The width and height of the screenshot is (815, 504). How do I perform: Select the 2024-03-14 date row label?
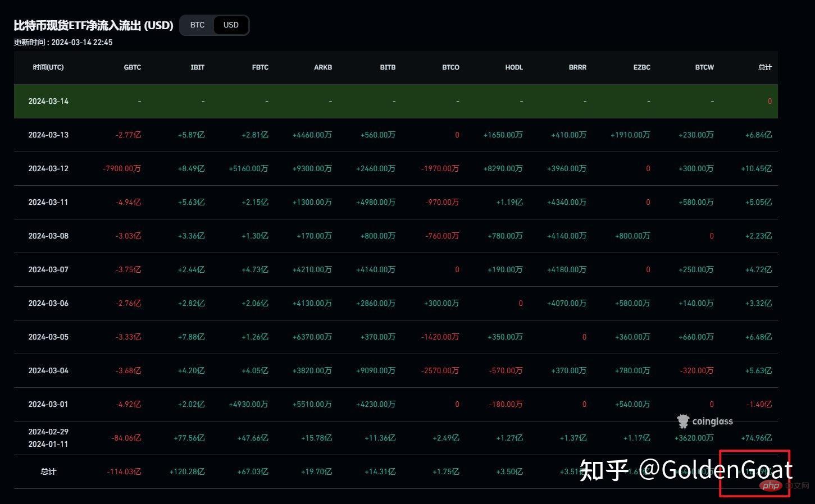pos(48,102)
